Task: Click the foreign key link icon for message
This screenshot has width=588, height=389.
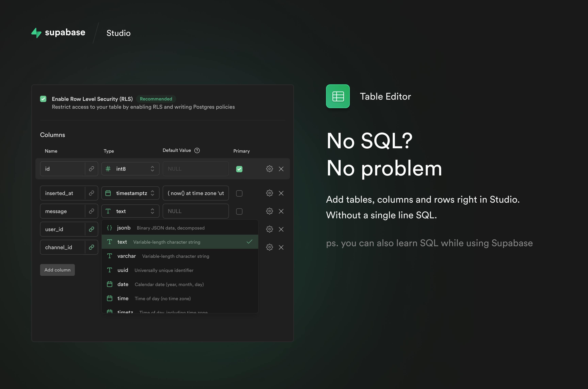Action: click(x=92, y=211)
